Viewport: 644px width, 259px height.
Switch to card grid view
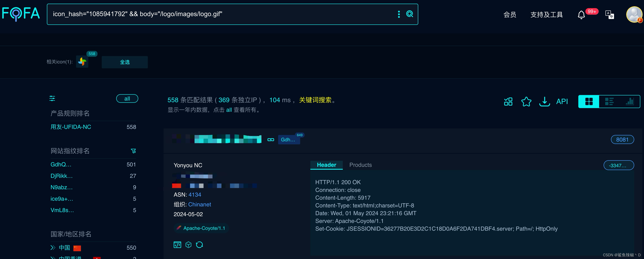[x=589, y=102]
